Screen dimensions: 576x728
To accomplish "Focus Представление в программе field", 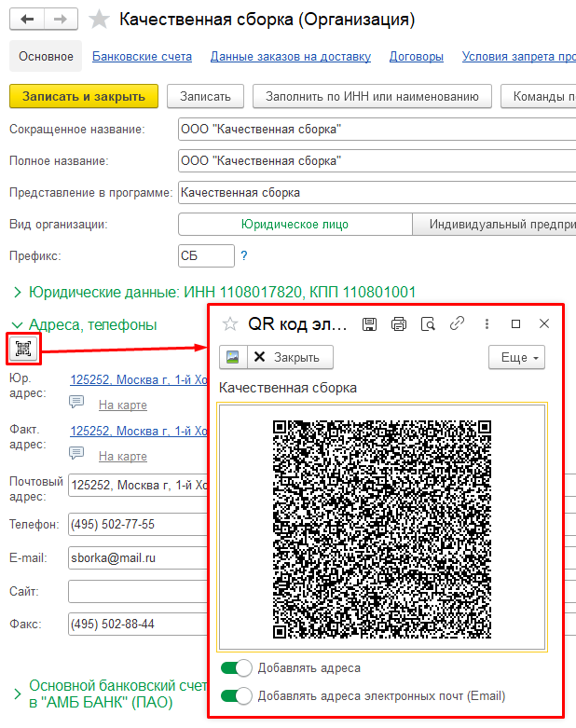I will [377, 192].
